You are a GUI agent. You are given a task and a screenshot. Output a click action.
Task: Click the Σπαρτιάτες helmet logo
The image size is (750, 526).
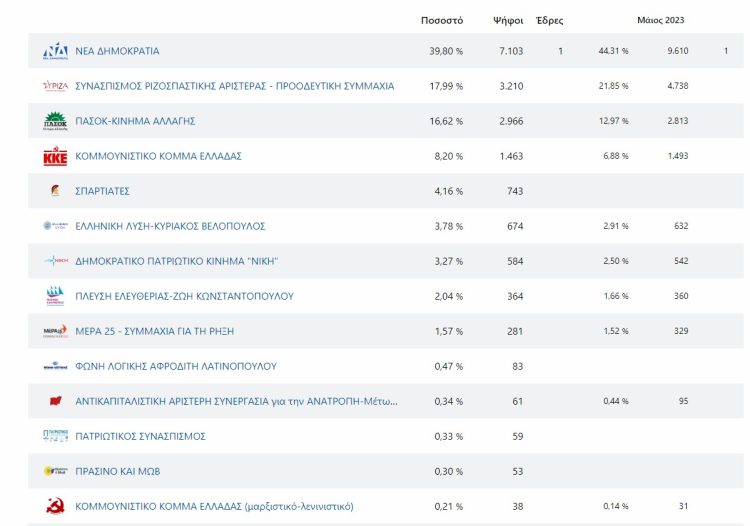[55, 191]
